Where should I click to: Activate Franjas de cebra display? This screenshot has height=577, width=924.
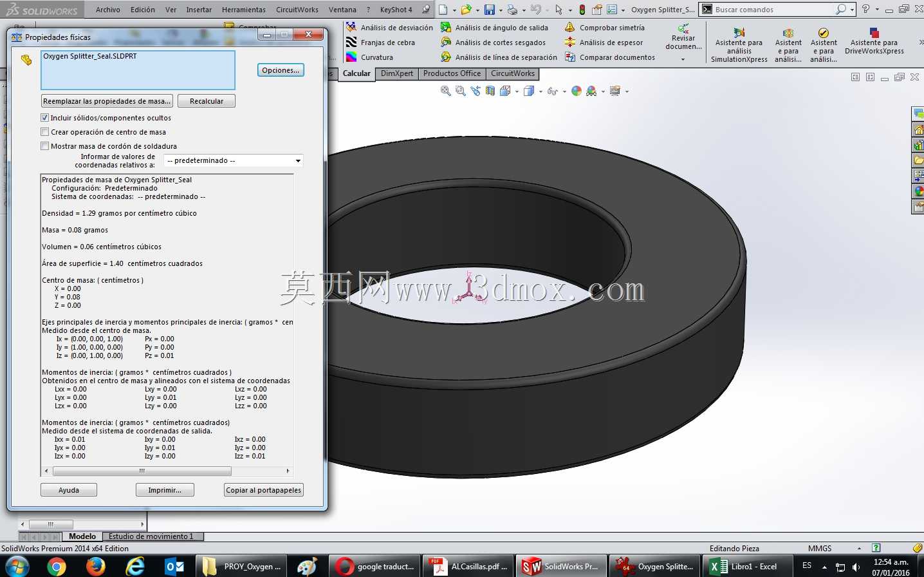pos(380,43)
